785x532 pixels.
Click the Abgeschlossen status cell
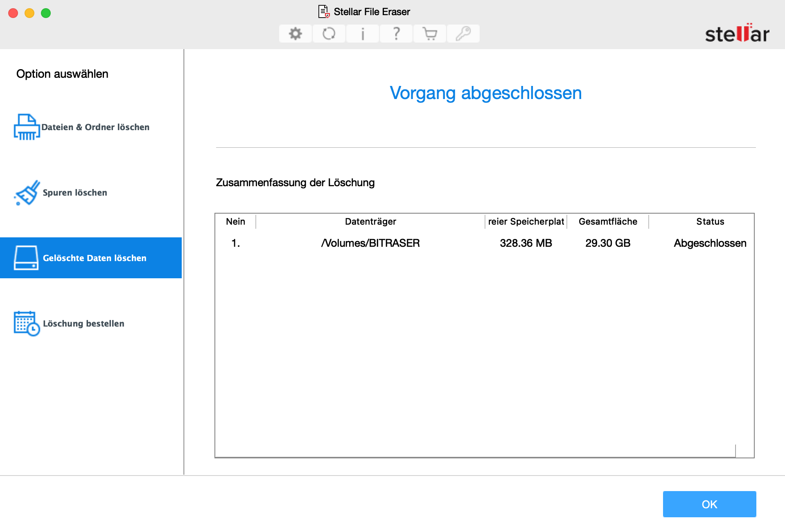[x=710, y=243]
